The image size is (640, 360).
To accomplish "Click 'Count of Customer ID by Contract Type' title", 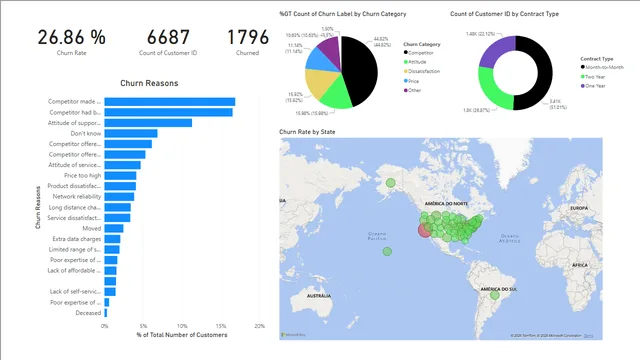I will click(504, 14).
